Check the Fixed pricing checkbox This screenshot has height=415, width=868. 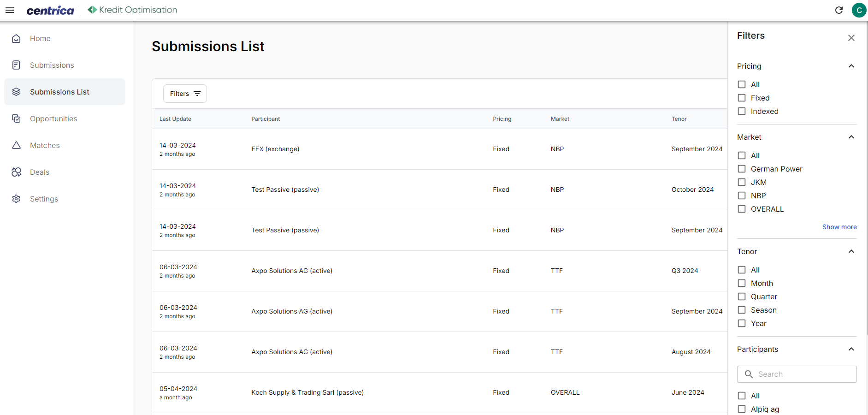point(742,98)
